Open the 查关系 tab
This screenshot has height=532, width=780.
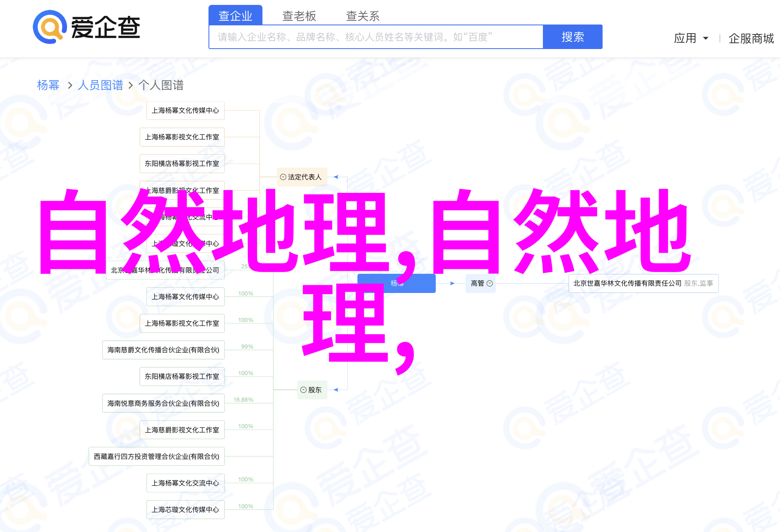click(x=363, y=16)
